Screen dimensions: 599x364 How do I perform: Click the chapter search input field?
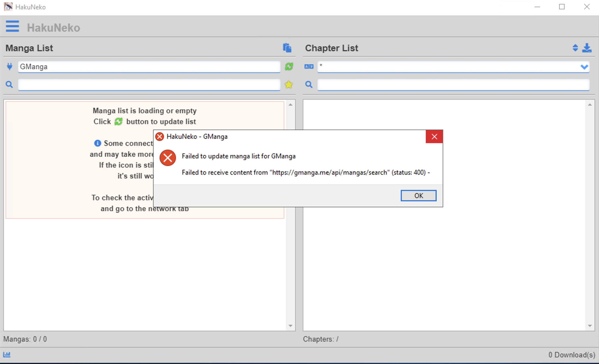tap(453, 85)
